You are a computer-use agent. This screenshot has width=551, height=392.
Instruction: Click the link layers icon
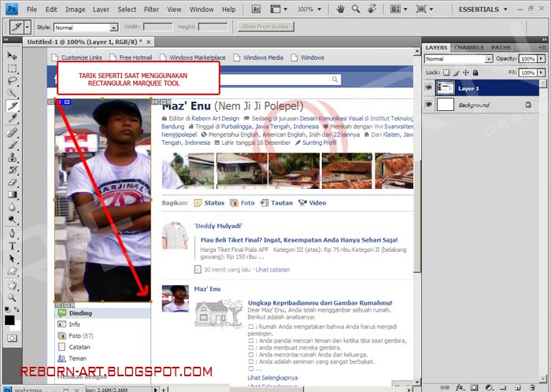[x=445, y=387]
